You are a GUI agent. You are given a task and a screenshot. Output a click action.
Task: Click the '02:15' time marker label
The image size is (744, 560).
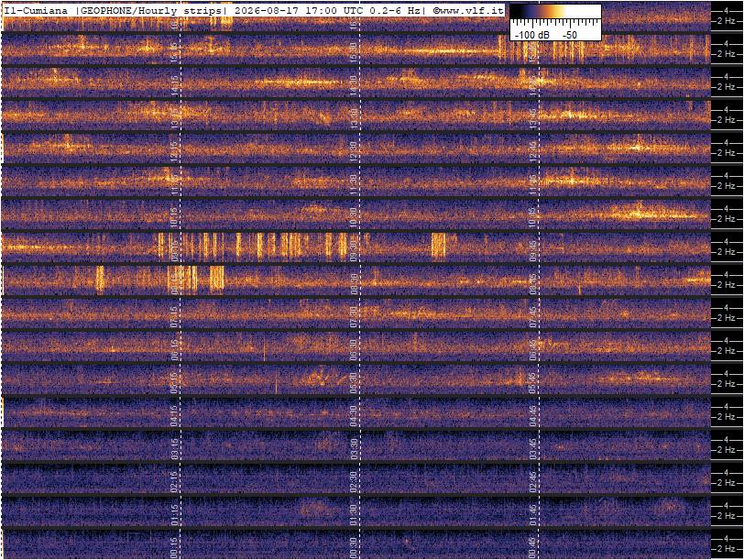pos(174,480)
